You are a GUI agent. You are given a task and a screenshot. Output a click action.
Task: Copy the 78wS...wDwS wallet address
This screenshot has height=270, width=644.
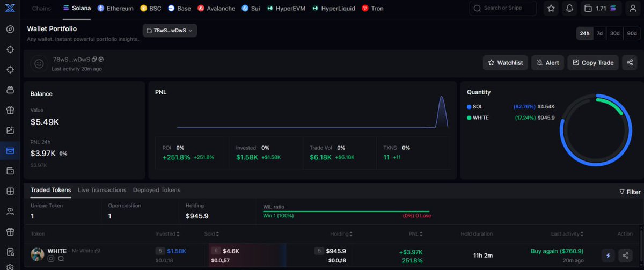point(94,59)
